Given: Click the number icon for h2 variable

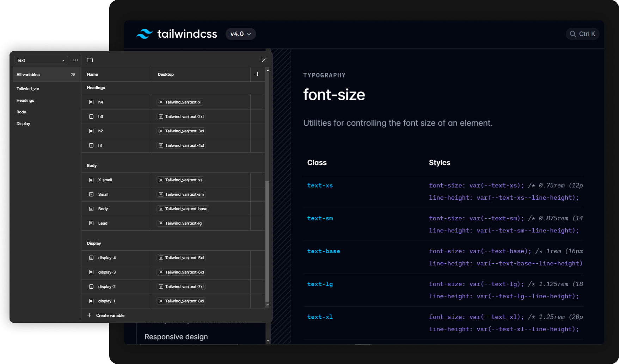Looking at the screenshot, I should point(91,131).
